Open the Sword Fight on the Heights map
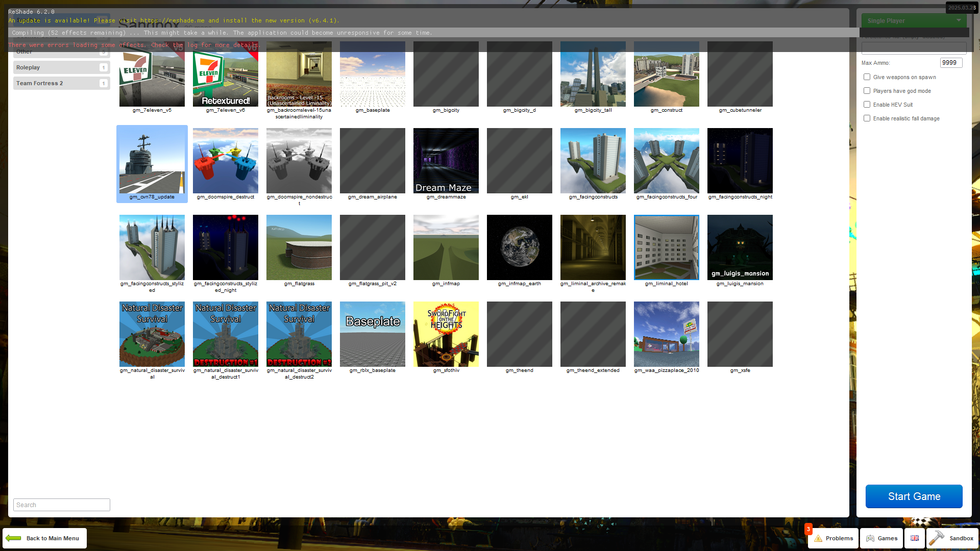Image resolution: width=980 pixels, height=551 pixels. coord(446,334)
